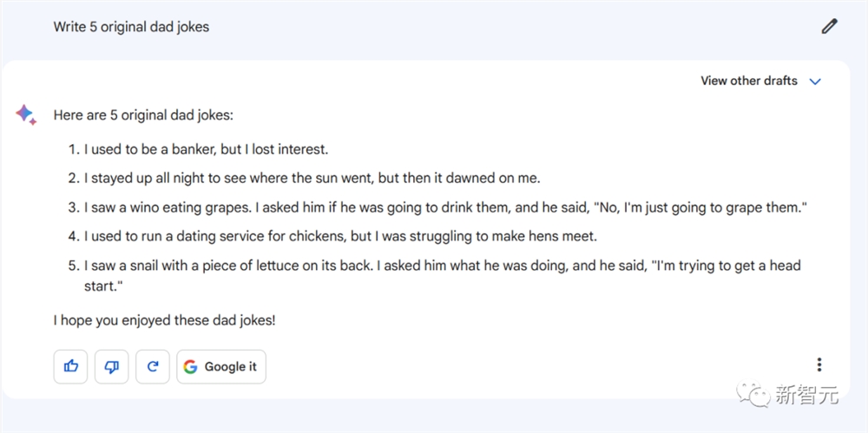The height and width of the screenshot is (433, 868).
Task: Open the three-dot more options menu
Action: 819,365
